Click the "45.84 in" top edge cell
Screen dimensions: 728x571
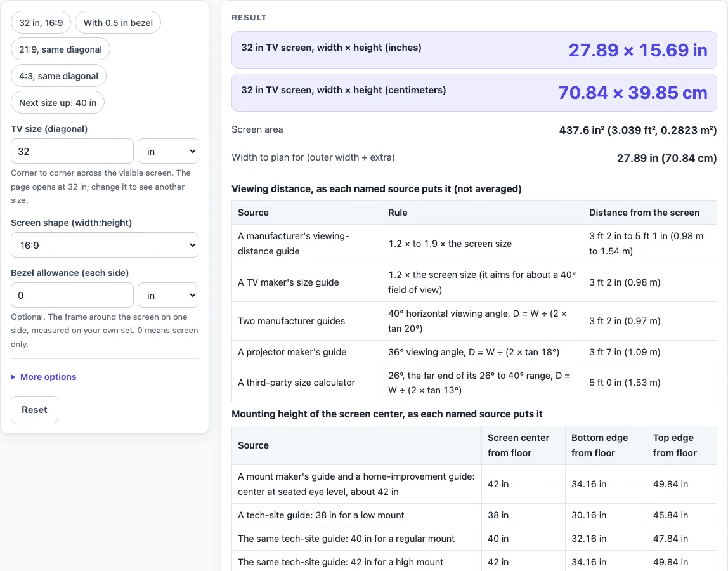[682, 515]
